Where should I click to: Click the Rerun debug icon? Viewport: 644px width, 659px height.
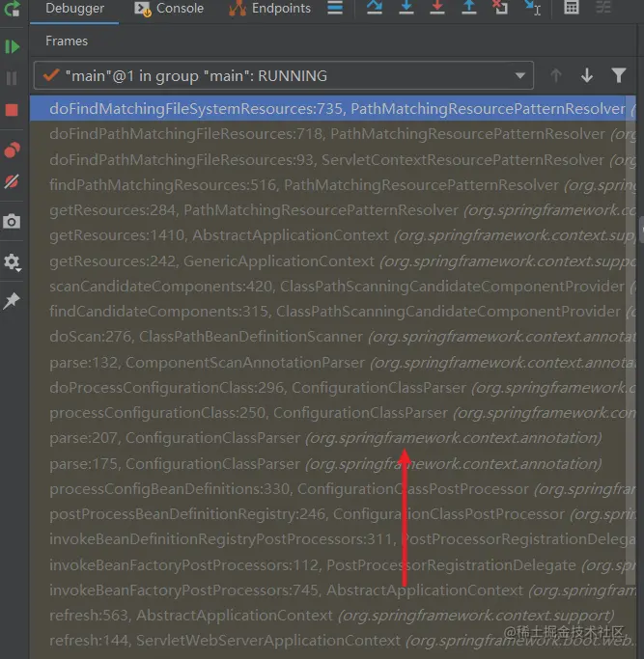pos(12,8)
